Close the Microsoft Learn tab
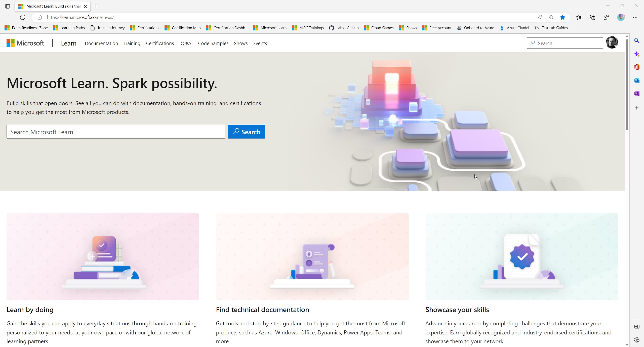Screen dimensions: 644x347 (85, 6)
